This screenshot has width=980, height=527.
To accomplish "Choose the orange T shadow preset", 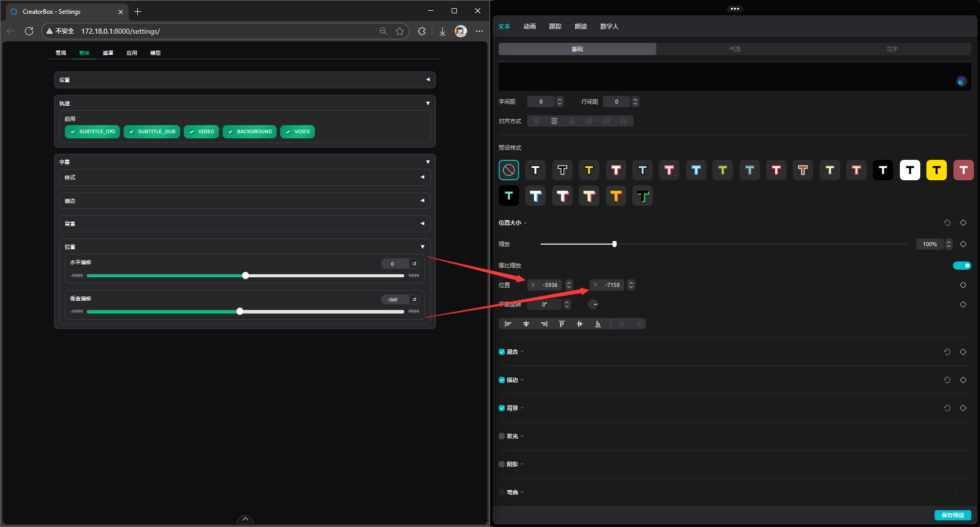I will pos(616,196).
